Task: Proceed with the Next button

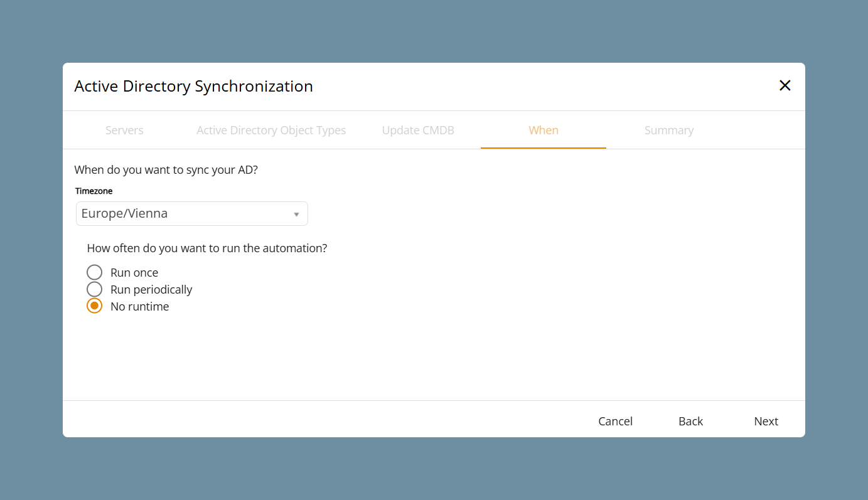Action: [766, 422]
